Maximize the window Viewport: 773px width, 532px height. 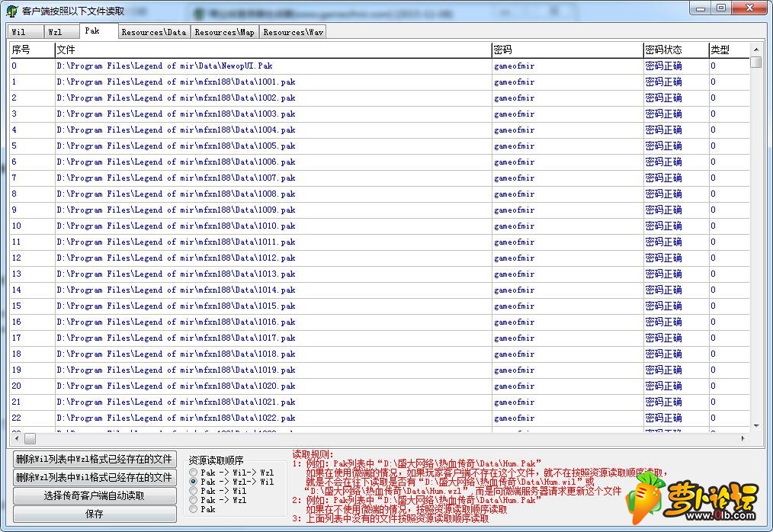721,8
